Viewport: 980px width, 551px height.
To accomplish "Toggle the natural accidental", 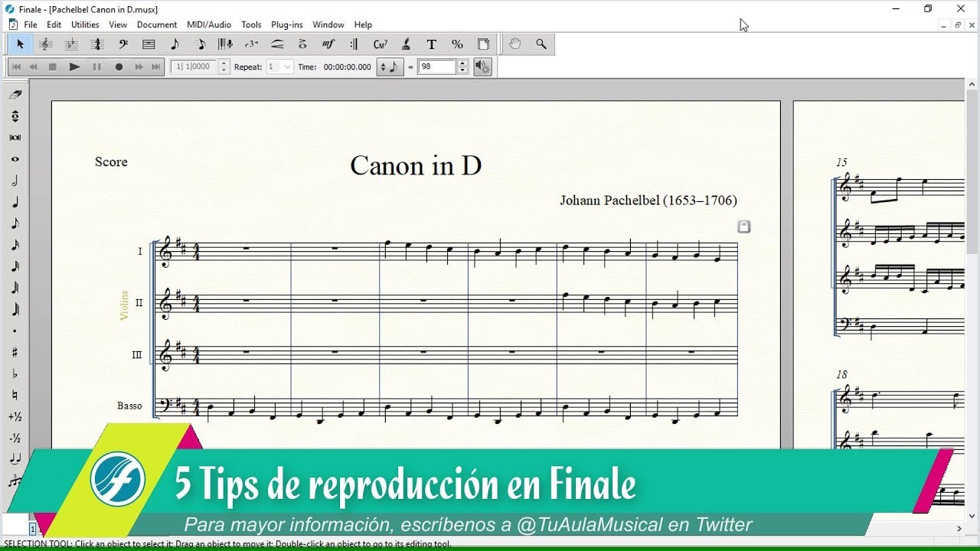I will coord(15,395).
